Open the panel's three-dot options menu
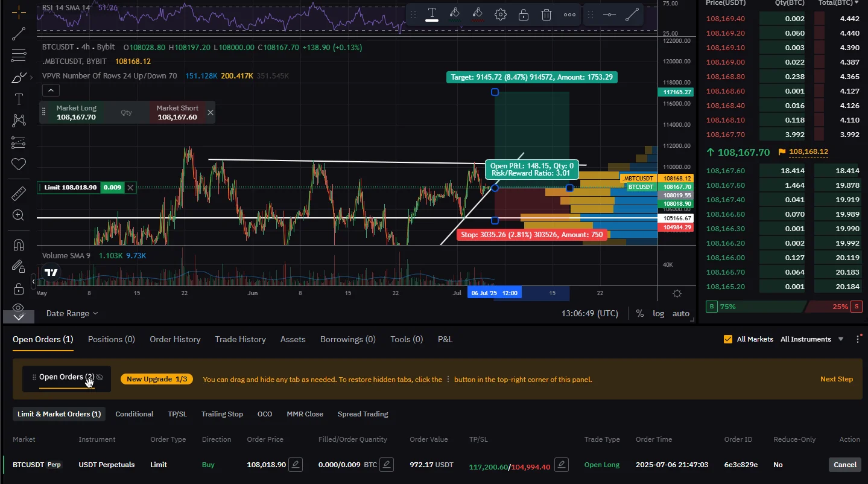 tap(858, 339)
